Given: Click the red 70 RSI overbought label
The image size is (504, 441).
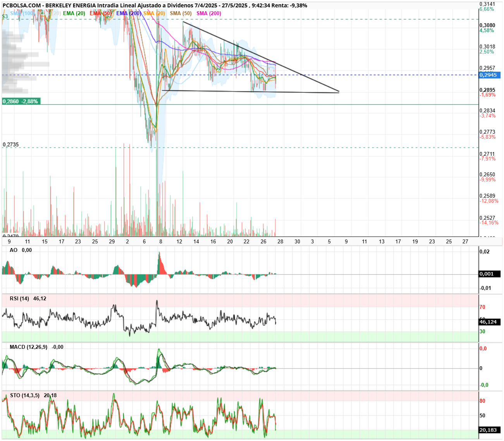Looking at the screenshot, I should pos(482,307).
